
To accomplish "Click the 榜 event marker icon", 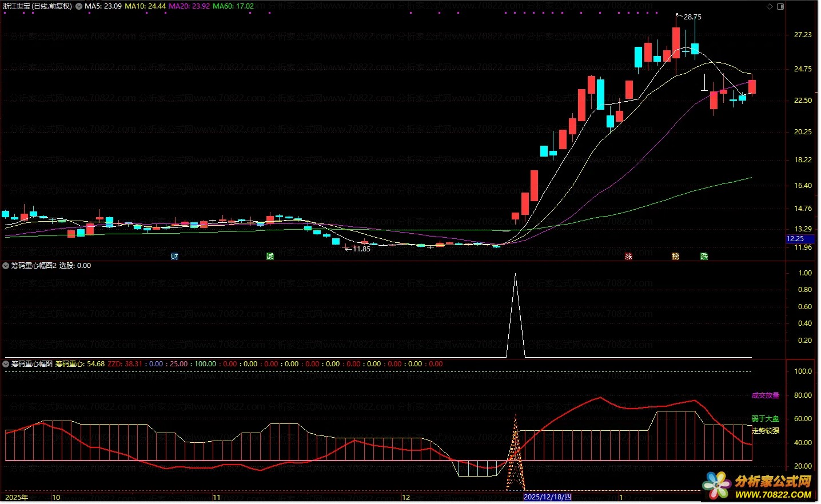I will click(x=675, y=257).
